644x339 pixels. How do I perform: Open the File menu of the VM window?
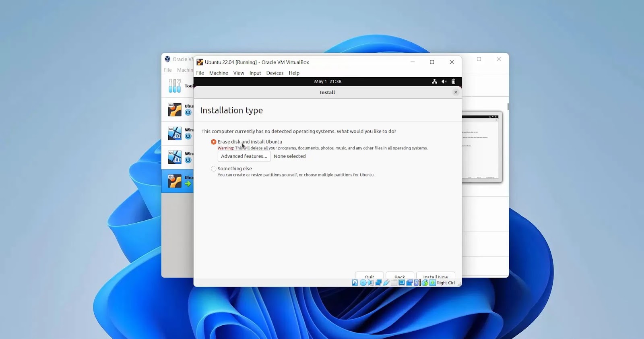click(x=200, y=73)
